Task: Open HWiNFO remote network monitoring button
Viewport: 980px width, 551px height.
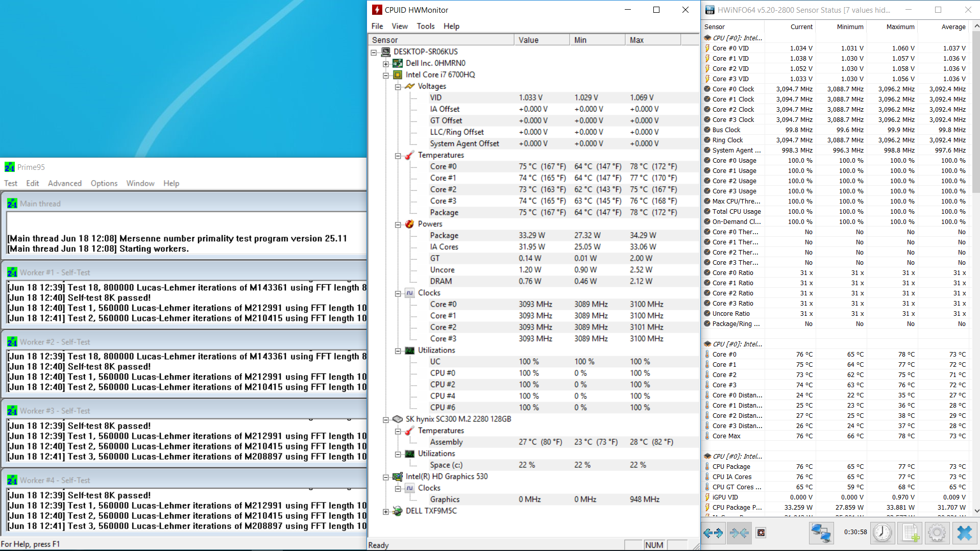Action: 821,533
